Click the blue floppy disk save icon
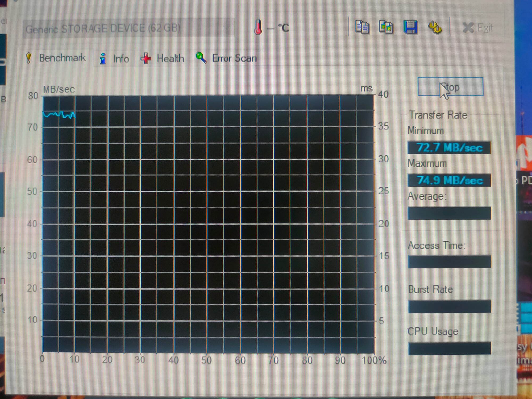532x399 pixels. tap(410, 27)
